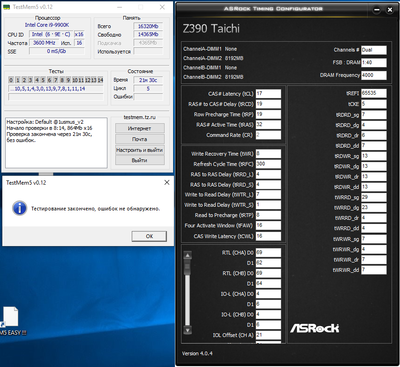Click OK in the test finished dialog
Screen dimensions: 400x367
(149, 236)
